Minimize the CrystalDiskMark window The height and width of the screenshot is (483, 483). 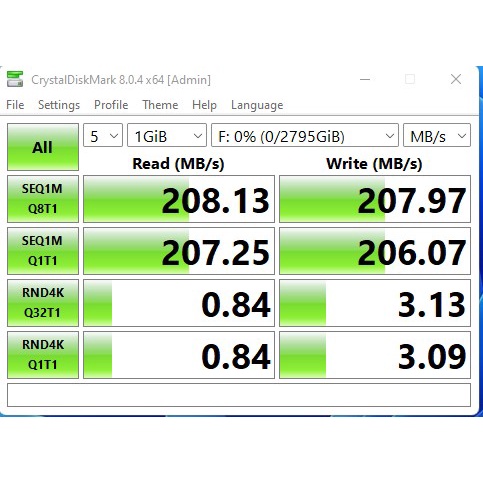(365, 79)
